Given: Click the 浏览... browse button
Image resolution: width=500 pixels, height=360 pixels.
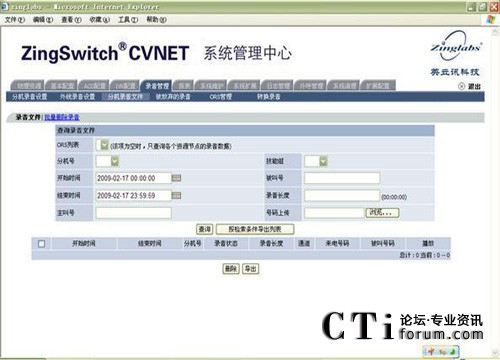Looking at the screenshot, I should [x=382, y=213].
